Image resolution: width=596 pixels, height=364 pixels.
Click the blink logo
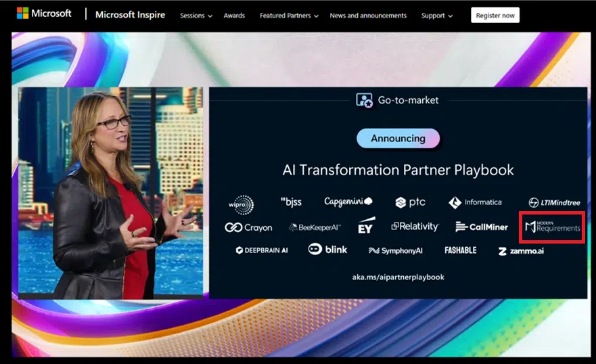[x=327, y=250]
